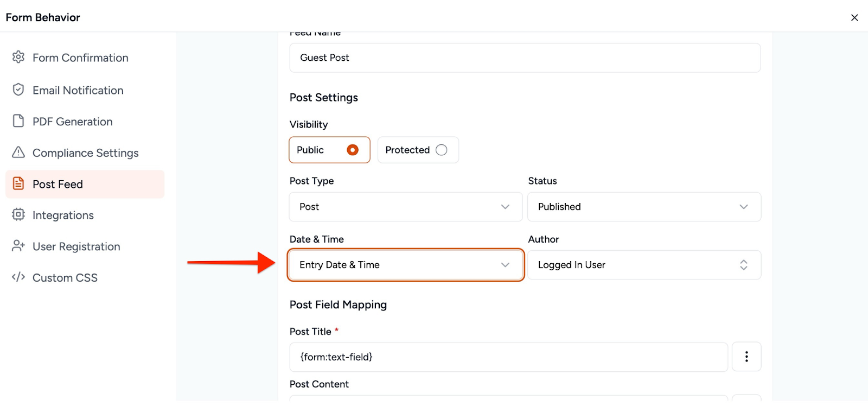Viewport: 868px width, 406px height.
Task: Choose the Protected visibility option
Action: point(442,150)
